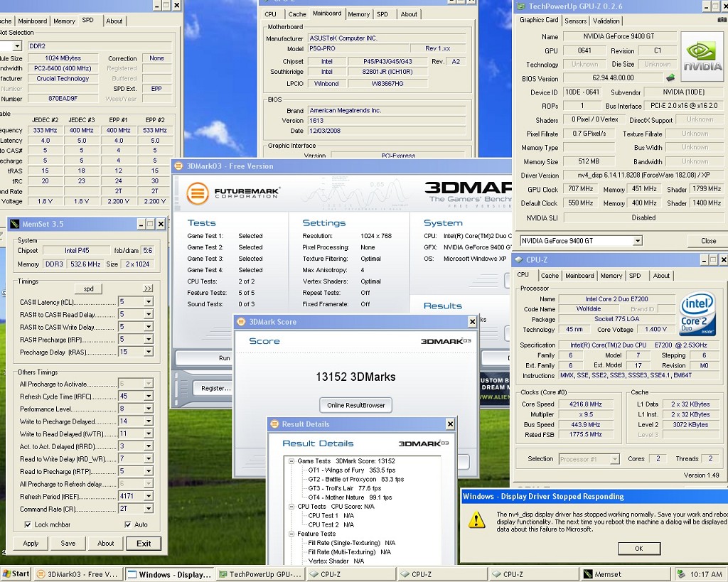This screenshot has width=728, height=582.
Task: Collapse Game Tests tree node
Action: click(x=291, y=461)
